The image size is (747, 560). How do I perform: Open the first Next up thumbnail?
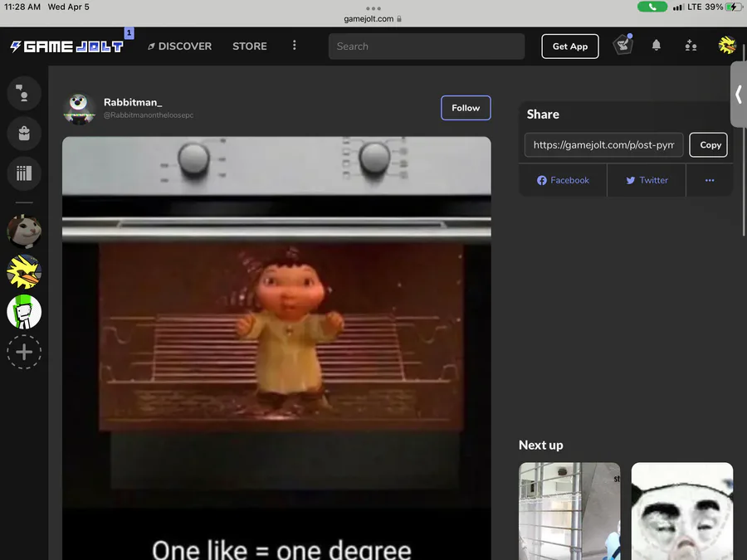point(569,511)
